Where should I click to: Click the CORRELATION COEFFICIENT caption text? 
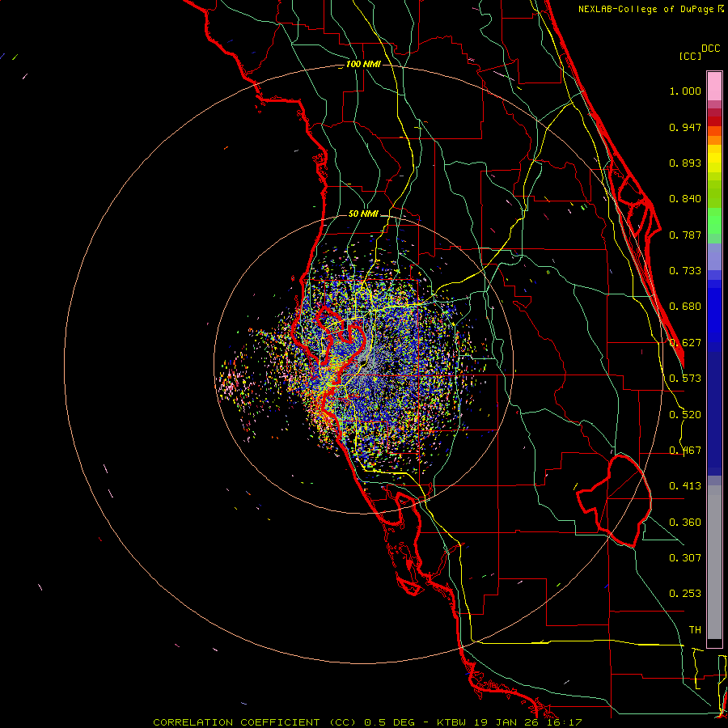[x=237, y=722]
